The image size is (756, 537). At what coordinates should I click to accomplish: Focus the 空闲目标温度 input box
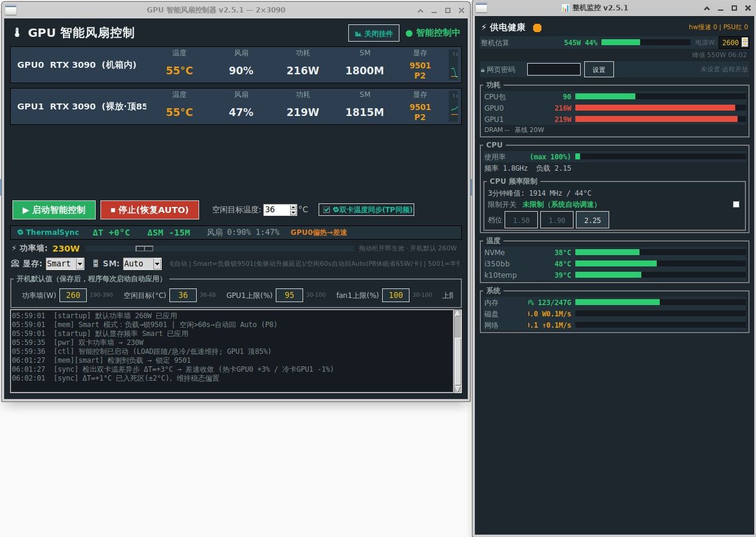(x=276, y=210)
